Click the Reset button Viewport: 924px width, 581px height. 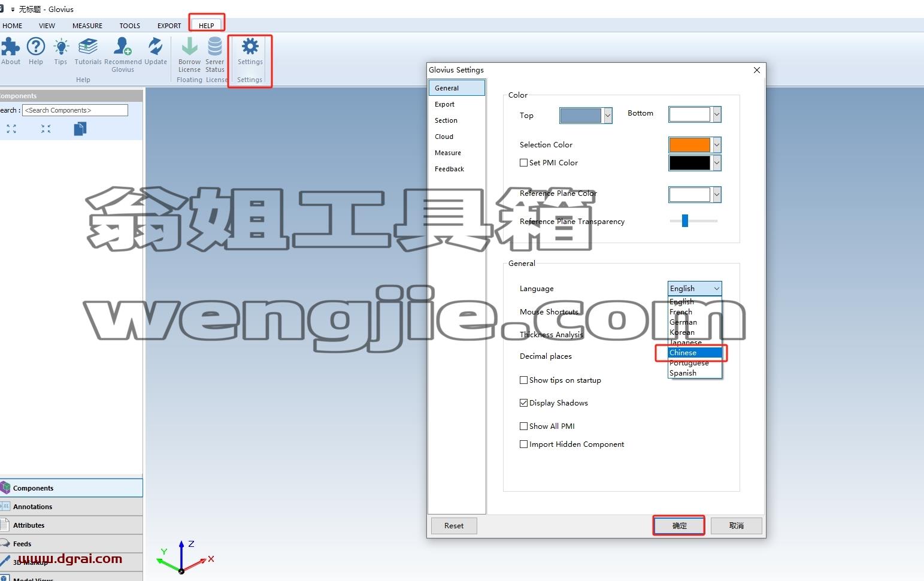pyautogui.click(x=454, y=526)
